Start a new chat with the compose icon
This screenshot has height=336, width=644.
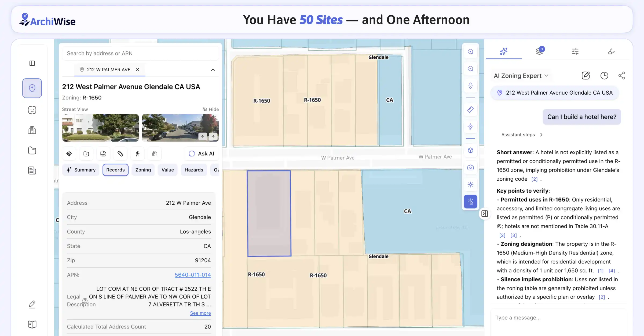click(586, 75)
